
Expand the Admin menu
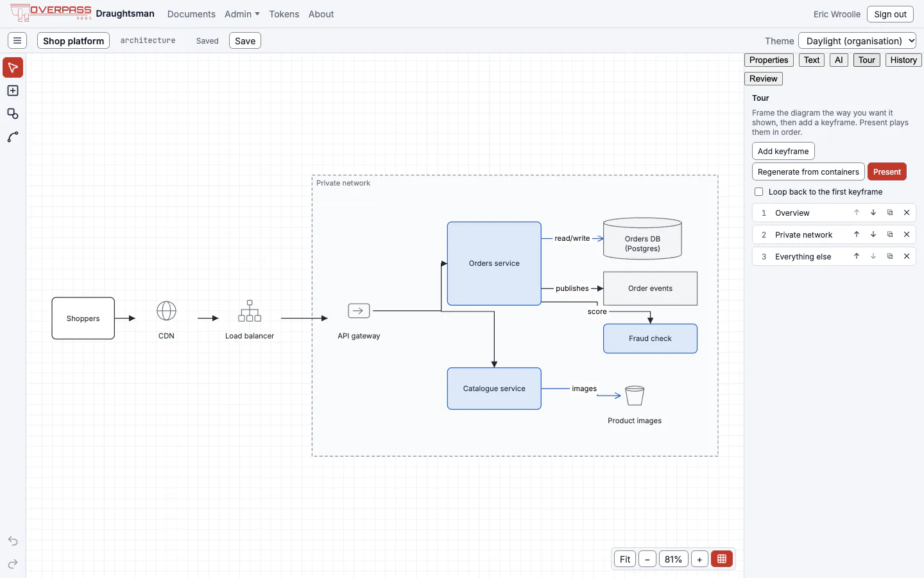242,14
